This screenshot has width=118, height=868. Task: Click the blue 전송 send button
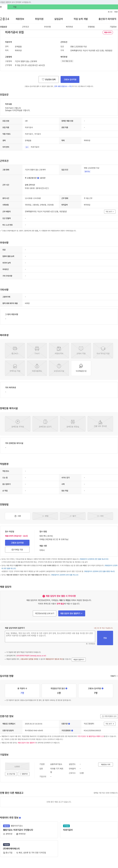pos(105,638)
